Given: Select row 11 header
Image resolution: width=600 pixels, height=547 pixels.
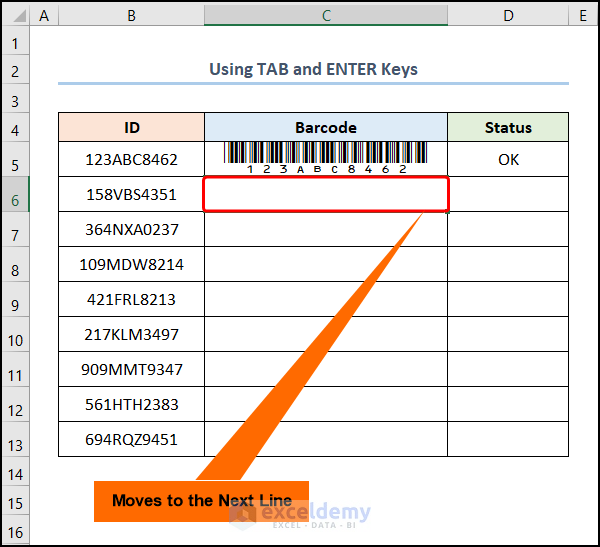Looking at the screenshot, I should pyautogui.click(x=15, y=369).
